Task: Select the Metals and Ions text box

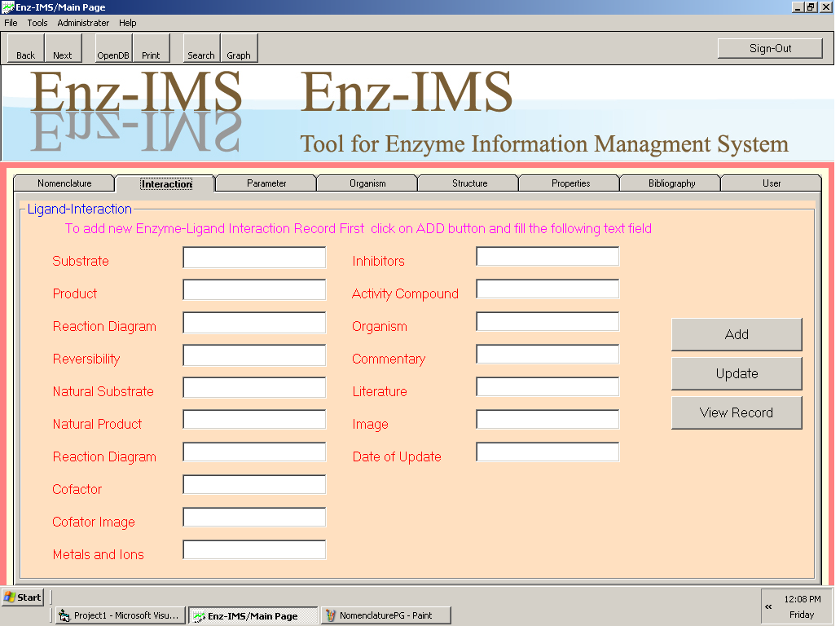Action: tap(254, 550)
